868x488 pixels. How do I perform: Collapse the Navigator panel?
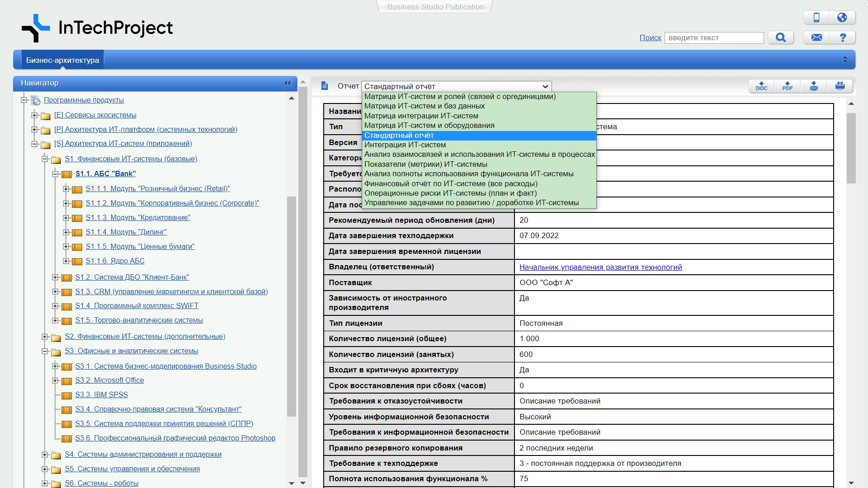tap(288, 83)
